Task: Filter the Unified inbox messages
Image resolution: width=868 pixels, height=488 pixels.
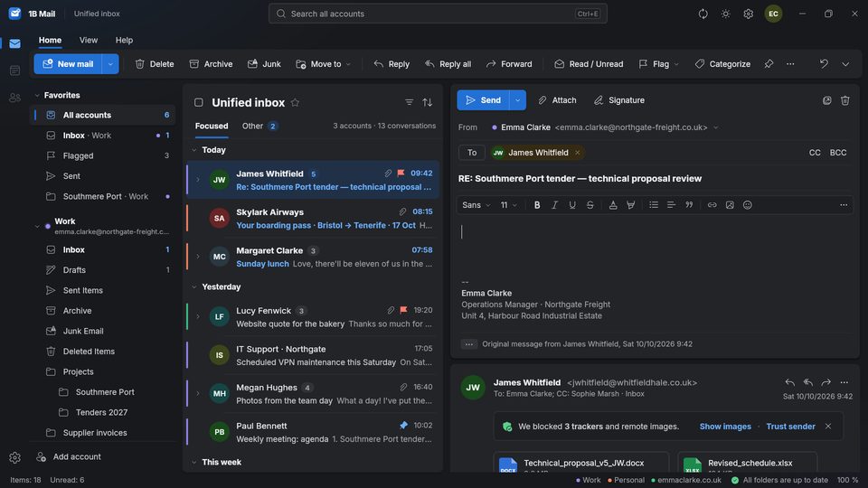Action: [x=409, y=102]
